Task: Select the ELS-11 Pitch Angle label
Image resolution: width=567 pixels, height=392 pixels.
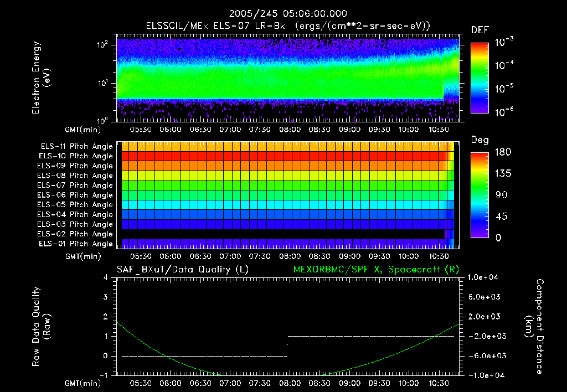Action: click(76, 147)
